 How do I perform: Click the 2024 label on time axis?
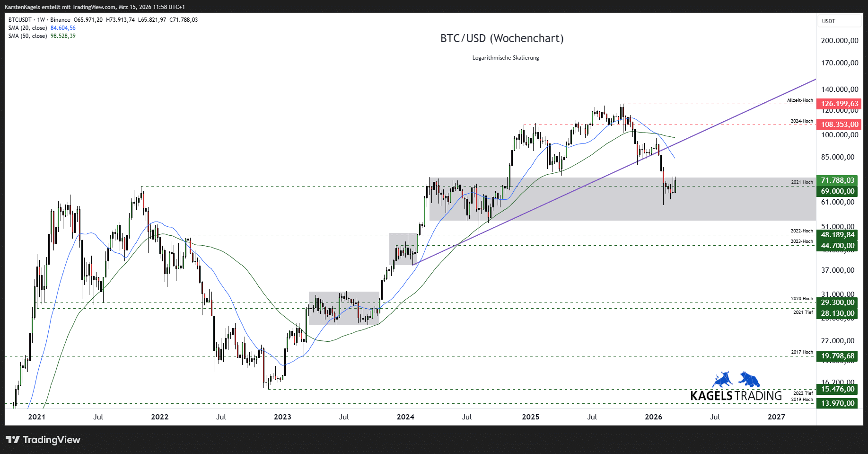(405, 417)
